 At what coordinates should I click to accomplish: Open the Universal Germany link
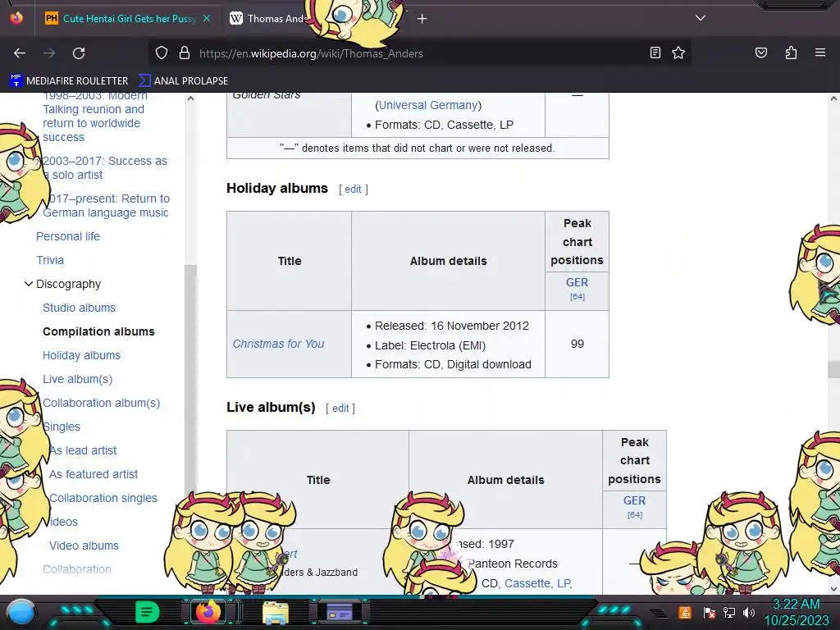point(428,105)
